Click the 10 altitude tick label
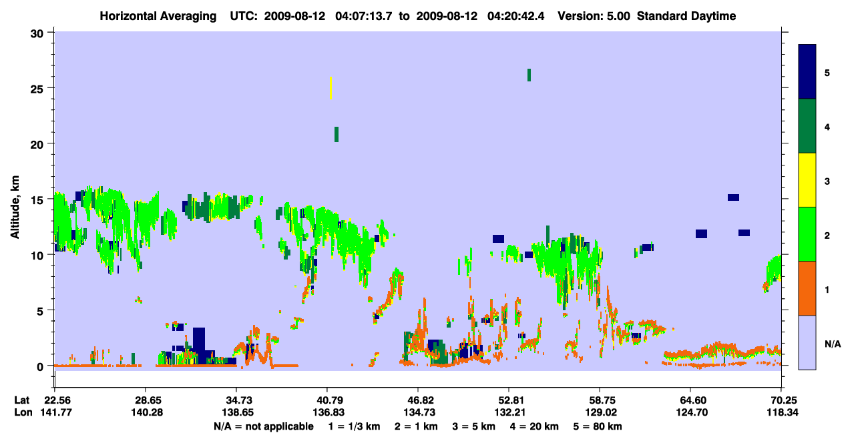The image size is (868, 445). [39, 255]
